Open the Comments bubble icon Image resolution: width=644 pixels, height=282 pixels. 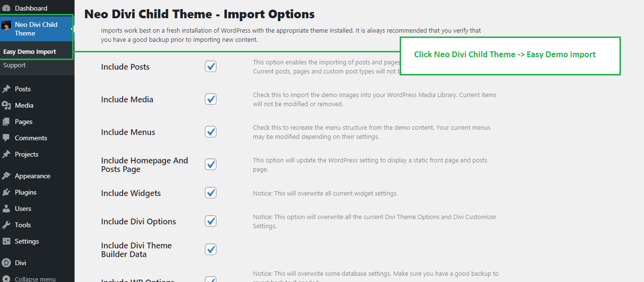(x=6, y=138)
